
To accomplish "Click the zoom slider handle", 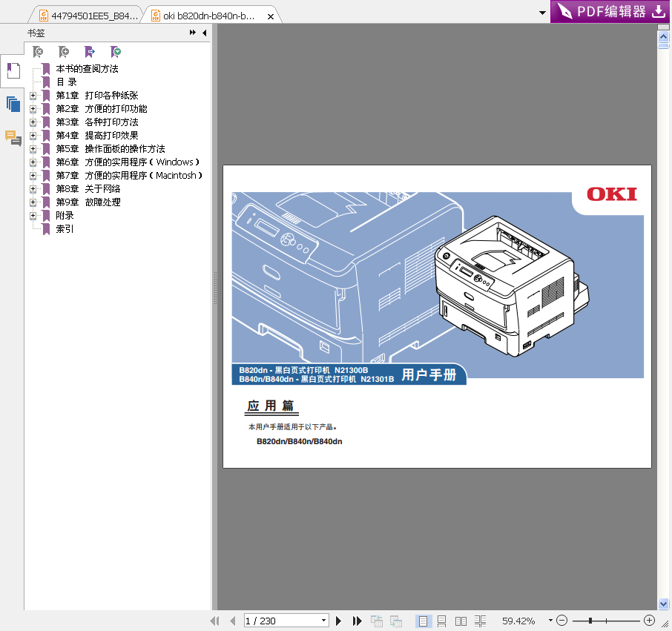I will pos(590,621).
